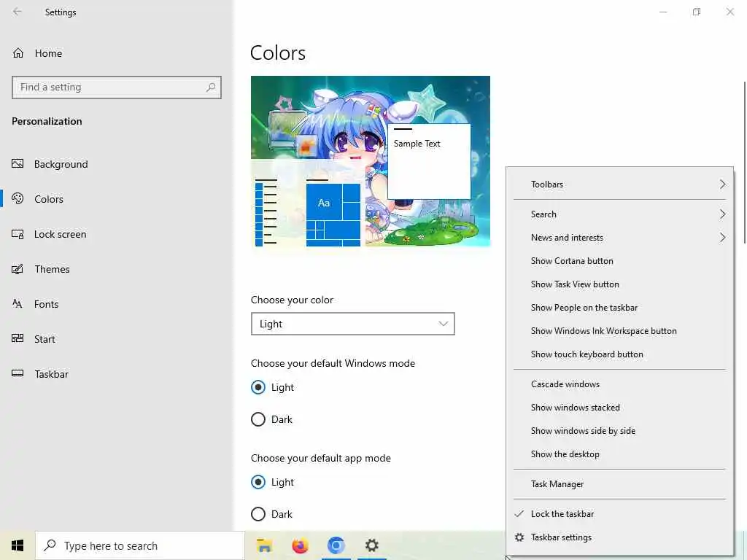Click the Sample Text preview label
Viewport: 747px width, 560px height.
pyautogui.click(x=417, y=144)
